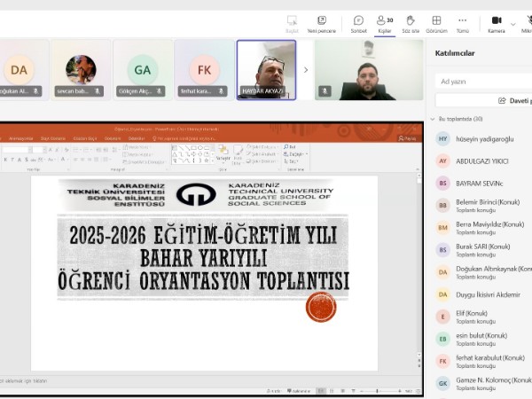Open the Seç select dropdown

292,161
